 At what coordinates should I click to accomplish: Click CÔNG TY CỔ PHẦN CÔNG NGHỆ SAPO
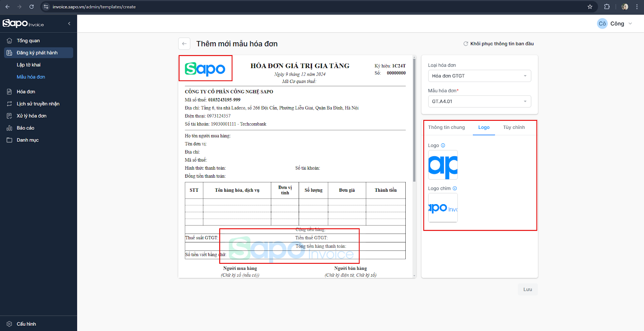(x=229, y=92)
